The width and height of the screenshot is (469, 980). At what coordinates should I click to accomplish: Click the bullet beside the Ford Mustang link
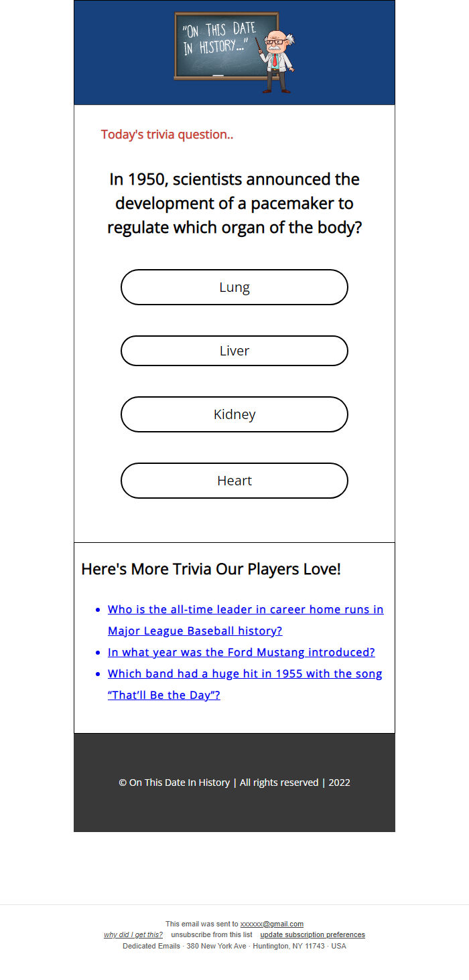98,653
